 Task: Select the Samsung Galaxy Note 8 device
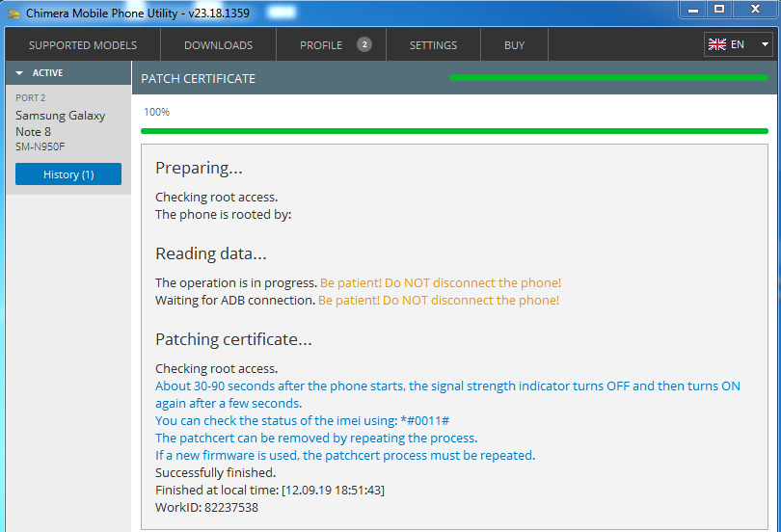[x=60, y=123]
